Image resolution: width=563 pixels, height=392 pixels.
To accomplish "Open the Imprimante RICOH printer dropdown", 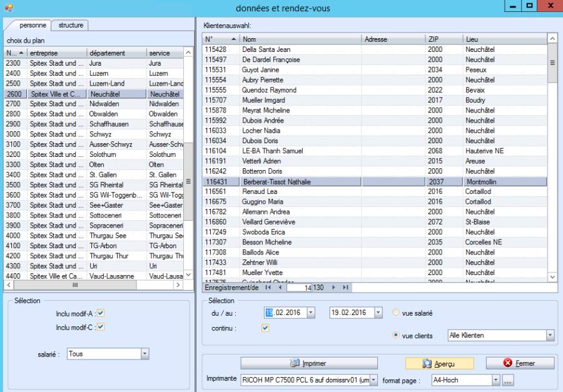I will (x=373, y=380).
